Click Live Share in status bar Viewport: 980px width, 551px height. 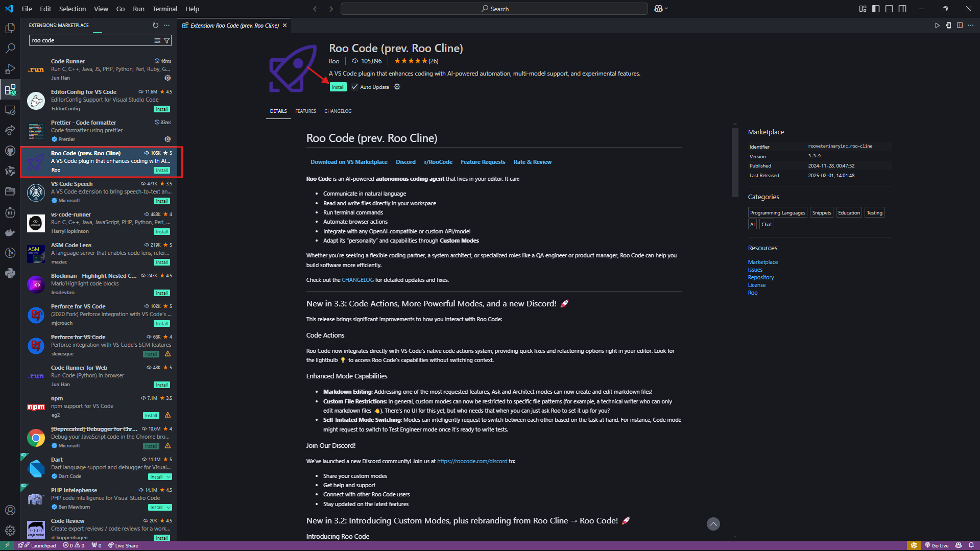tap(123, 545)
